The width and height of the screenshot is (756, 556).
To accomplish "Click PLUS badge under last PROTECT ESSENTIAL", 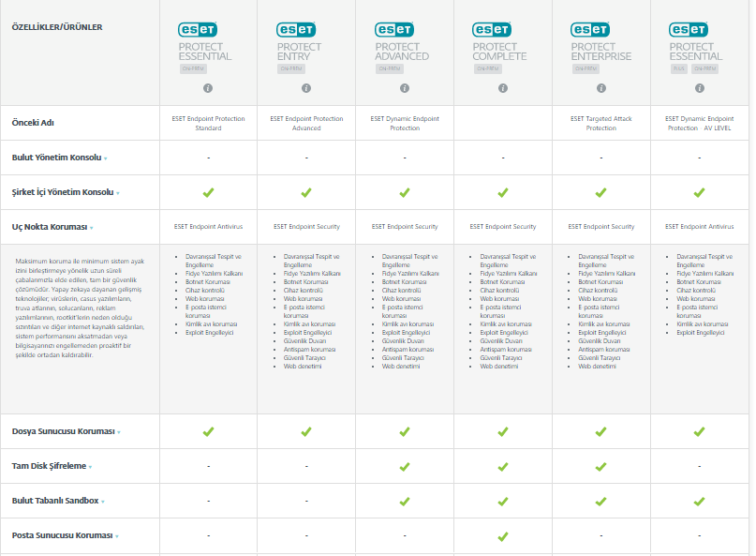I will click(x=679, y=69).
